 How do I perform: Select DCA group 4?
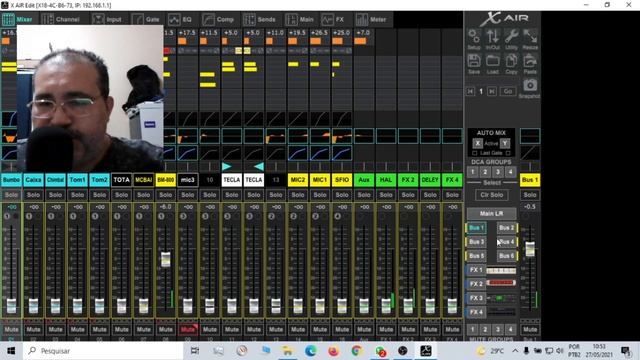tap(510, 172)
